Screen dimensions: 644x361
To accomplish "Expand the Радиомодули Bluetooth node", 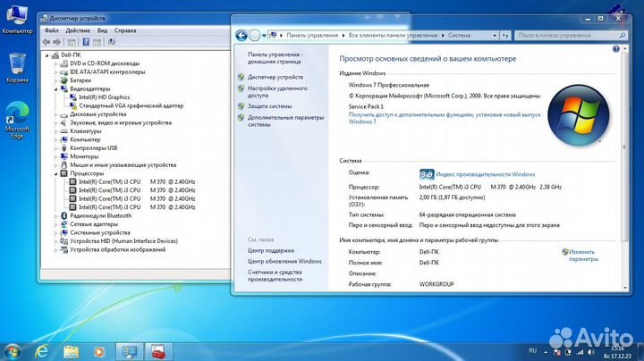I will [x=55, y=215].
